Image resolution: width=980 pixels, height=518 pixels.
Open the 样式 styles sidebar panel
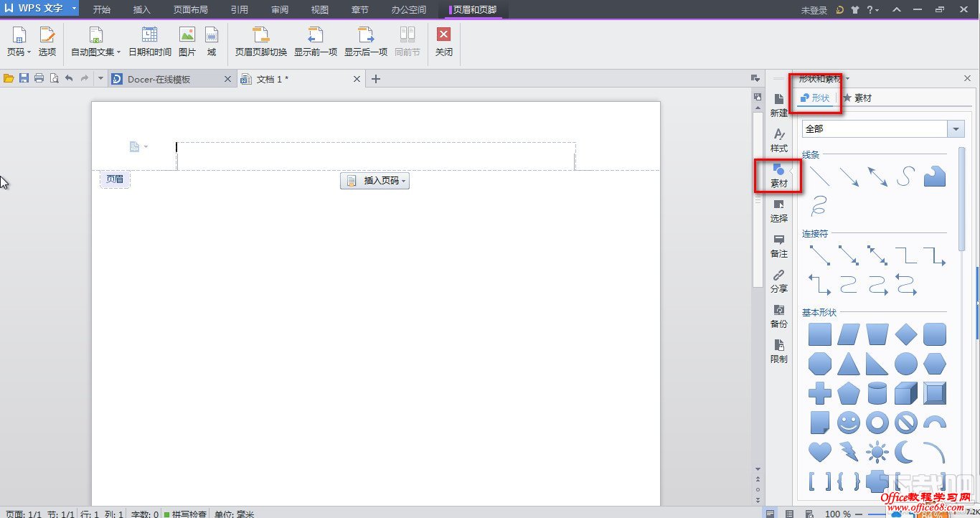pyautogui.click(x=778, y=140)
